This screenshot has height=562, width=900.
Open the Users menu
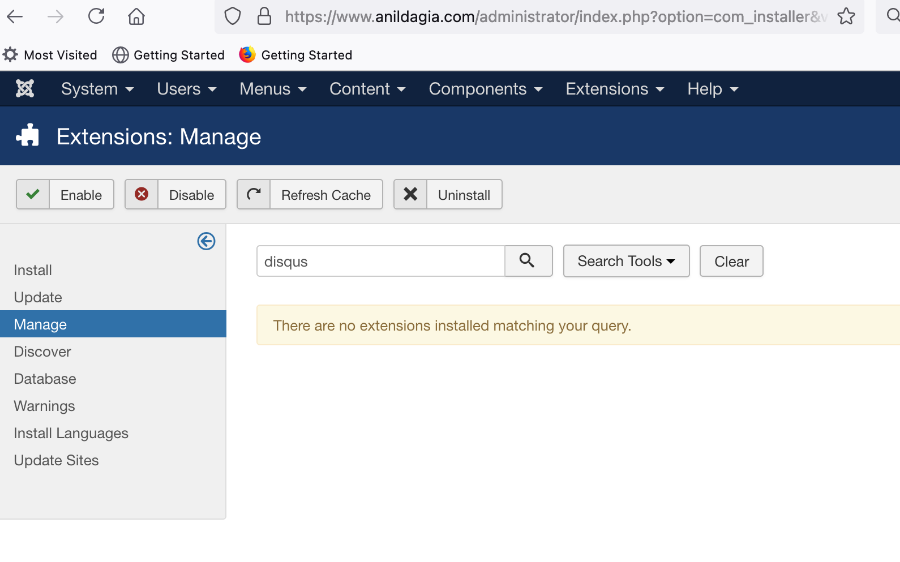coord(187,89)
